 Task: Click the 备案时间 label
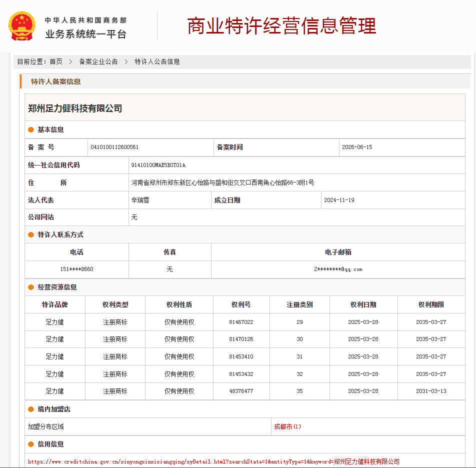pos(230,147)
